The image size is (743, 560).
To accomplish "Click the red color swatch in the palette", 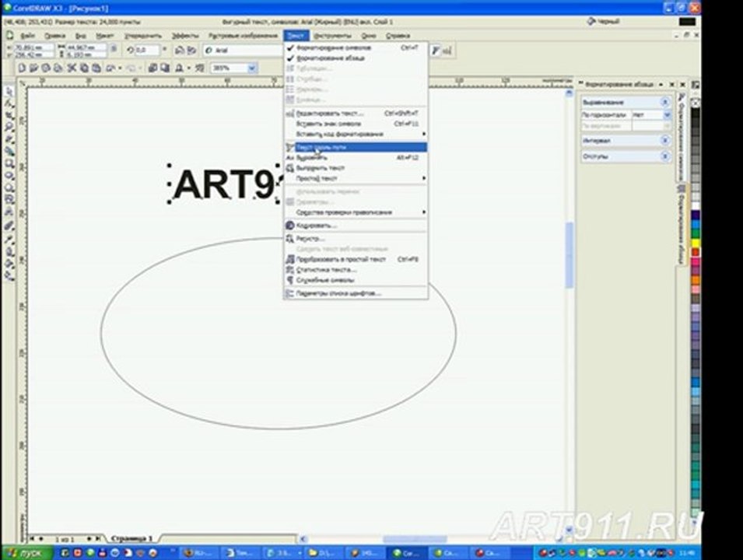I will (x=696, y=252).
